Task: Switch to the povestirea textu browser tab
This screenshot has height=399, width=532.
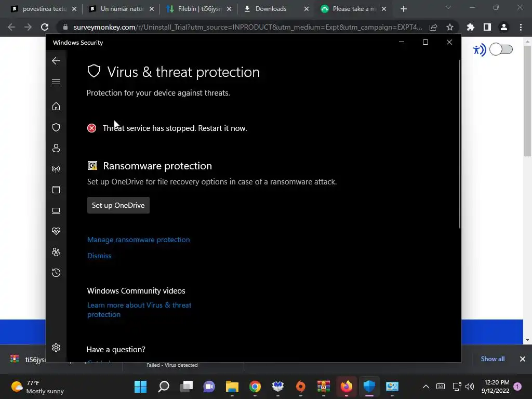Action: pyautogui.click(x=44, y=9)
